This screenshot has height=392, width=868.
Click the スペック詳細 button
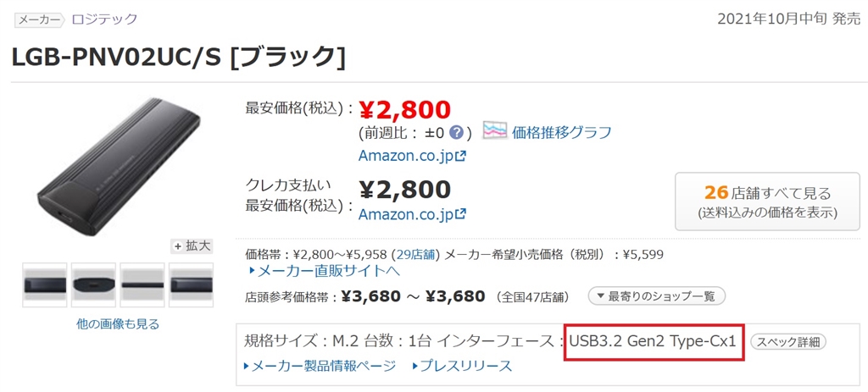click(x=788, y=342)
